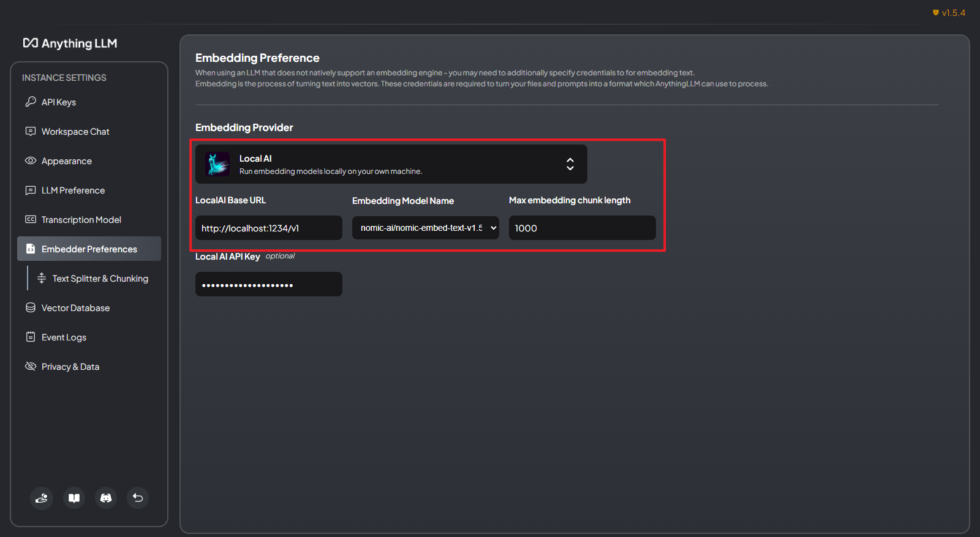Screen dimensions: 980x537
Task: Open Text Splitter & Chunking sub-item
Action: [95, 278]
